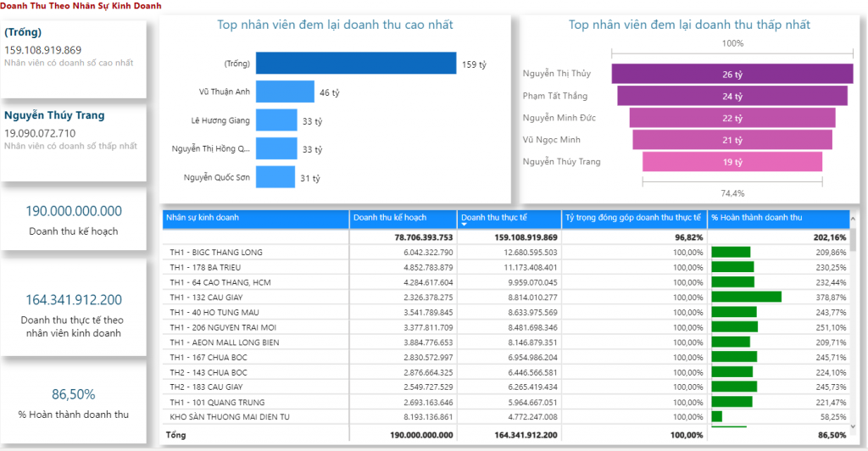Select row TH1 - 167 CHUA BOC

(x=506, y=357)
